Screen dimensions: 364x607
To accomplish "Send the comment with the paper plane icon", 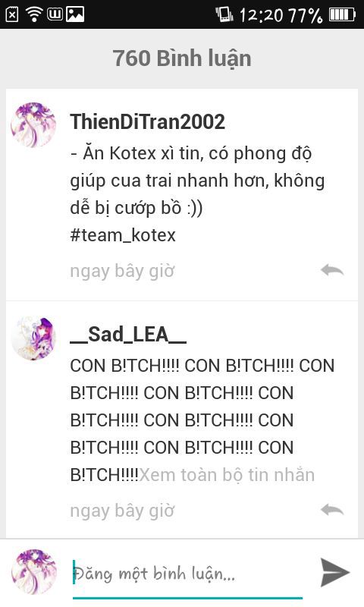I will click(x=335, y=573).
